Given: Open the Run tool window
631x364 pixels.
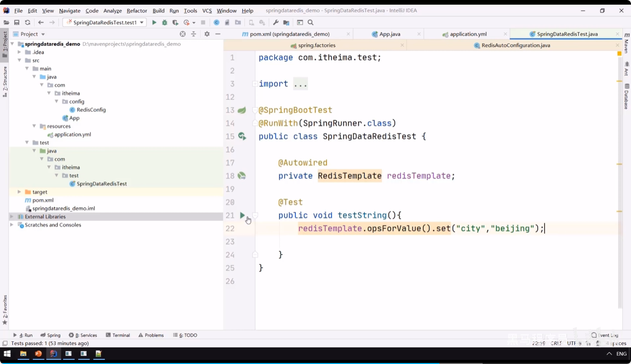Looking at the screenshot, I should (x=23, y=335).
